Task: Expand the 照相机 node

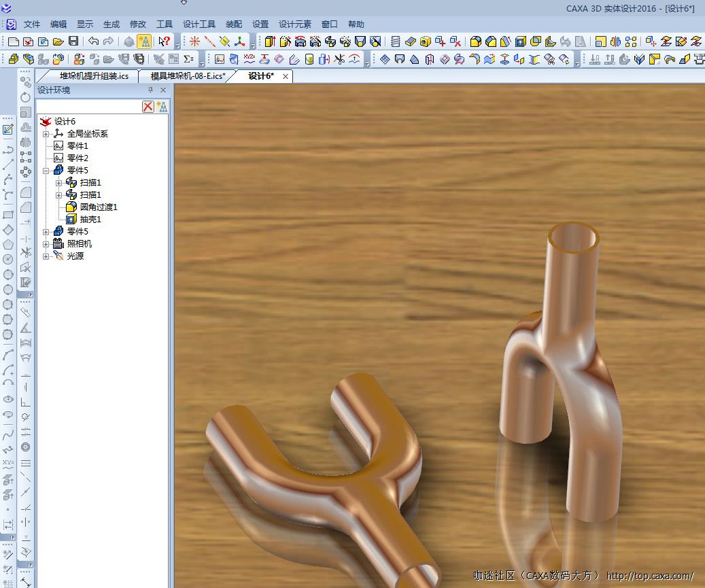Action: click(46, 244)
